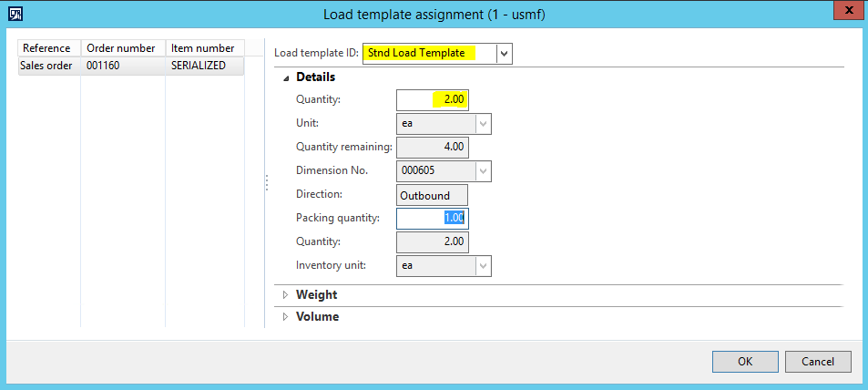The image size is (868, 390).
Task: Expand the Weight section
Action: pos(286,295)
